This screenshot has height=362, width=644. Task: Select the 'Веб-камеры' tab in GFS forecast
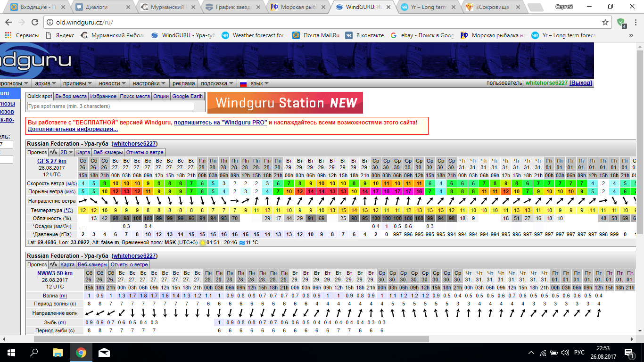point(108,152)
